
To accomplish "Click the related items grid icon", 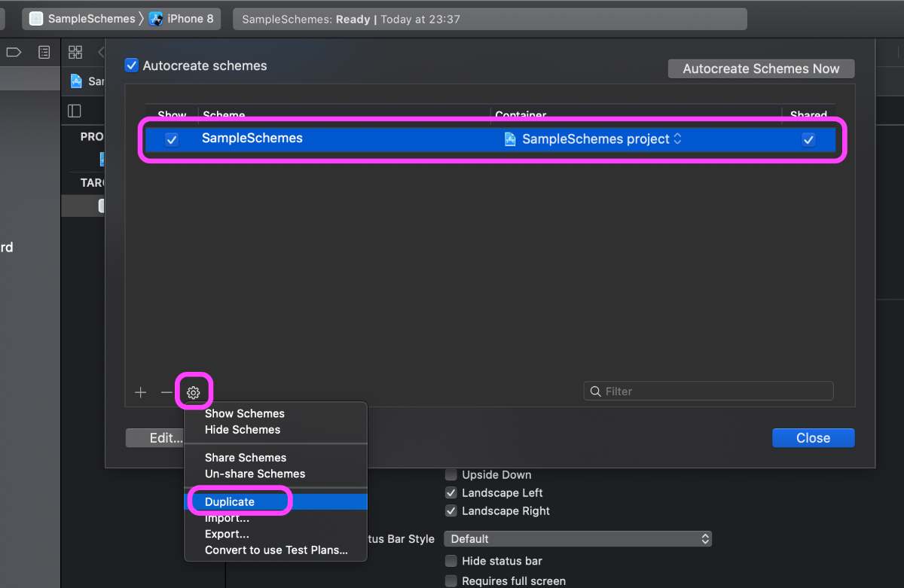I will (x=75, y=52).
